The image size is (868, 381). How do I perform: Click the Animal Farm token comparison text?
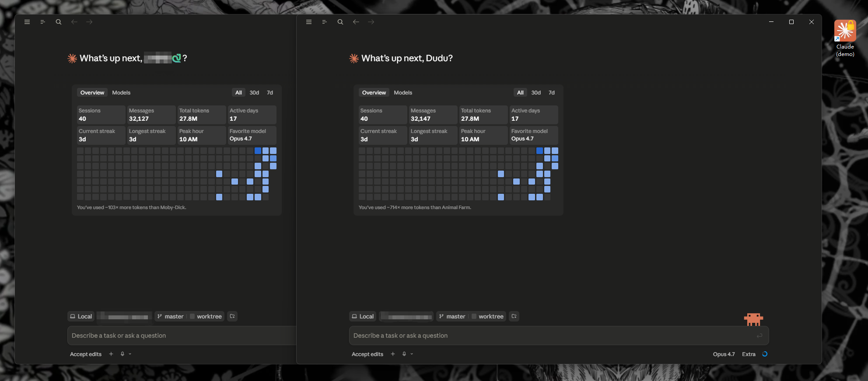(x=415, y=207)
